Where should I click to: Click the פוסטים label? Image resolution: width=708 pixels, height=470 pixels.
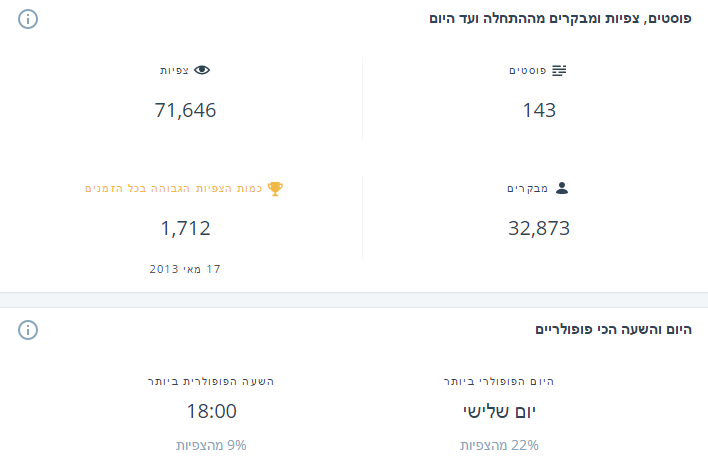click(527, 71)
